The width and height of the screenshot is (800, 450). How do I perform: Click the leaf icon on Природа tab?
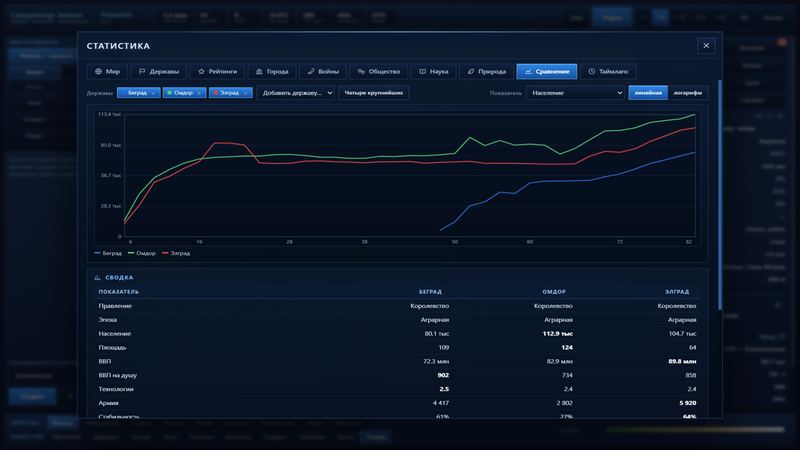coord(471,71)
